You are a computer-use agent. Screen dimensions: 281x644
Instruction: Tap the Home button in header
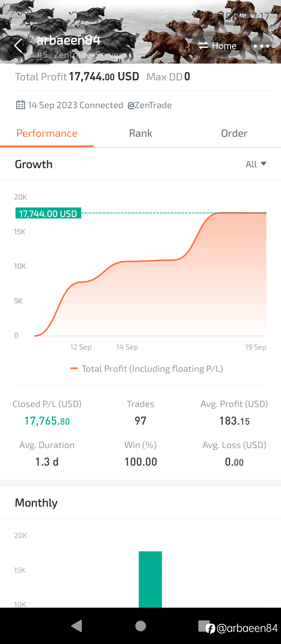coord(217,46)
